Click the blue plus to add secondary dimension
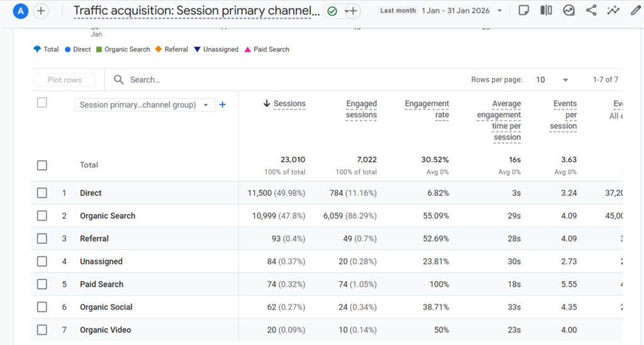Image resolution: width=644 pixels, height=345 pixels. coord(222,105)
